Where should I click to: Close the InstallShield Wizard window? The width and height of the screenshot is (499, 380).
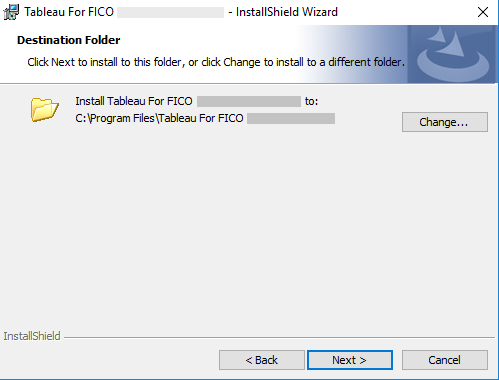pyautogui.click(x=482, y=12)
